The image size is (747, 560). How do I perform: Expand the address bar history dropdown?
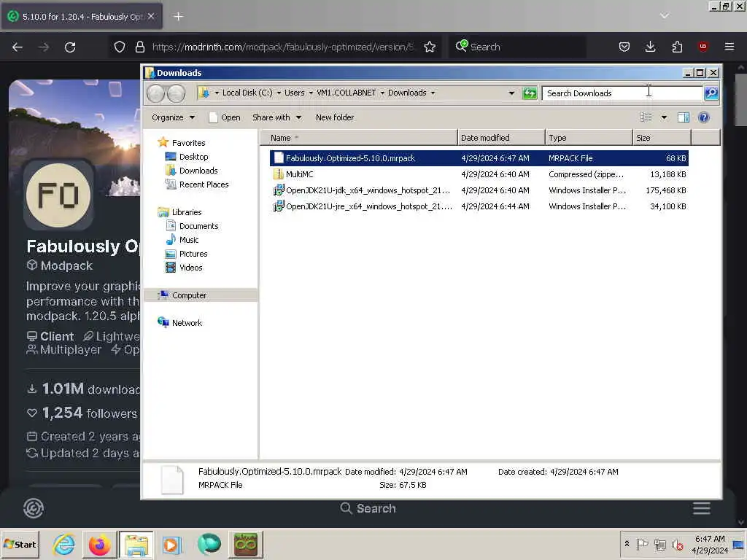tap(511, 93)
